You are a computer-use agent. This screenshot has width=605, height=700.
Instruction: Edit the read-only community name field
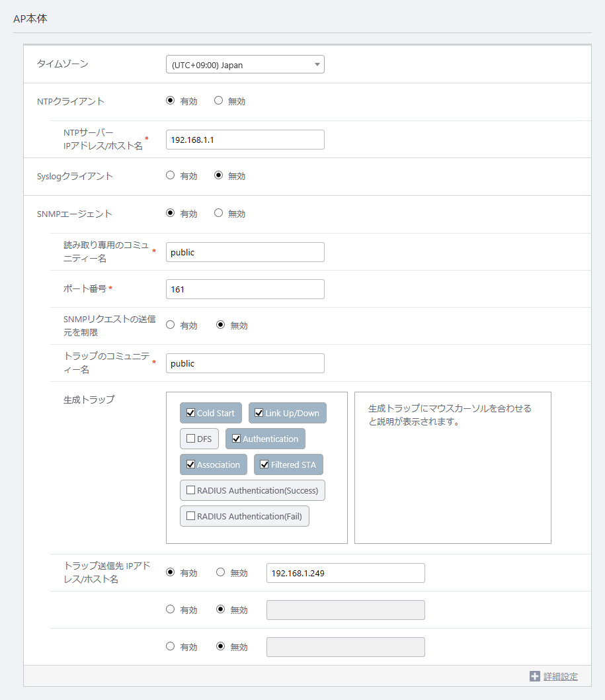[x=245, y=252]
